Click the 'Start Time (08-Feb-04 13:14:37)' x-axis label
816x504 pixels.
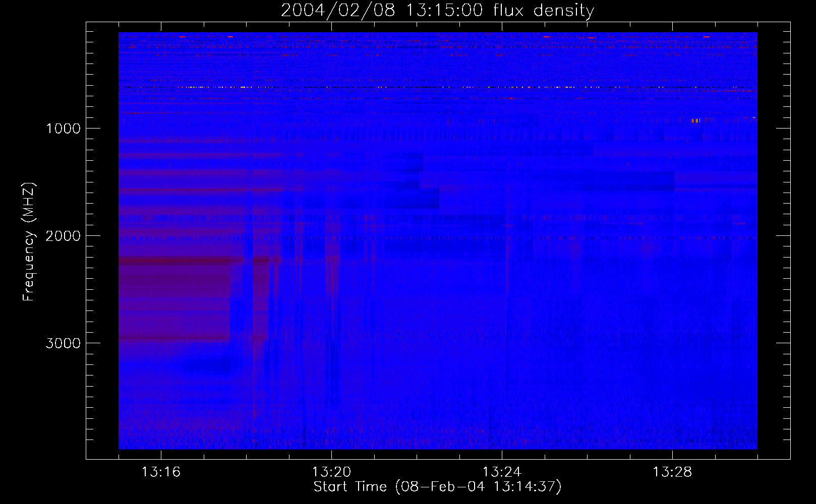(x=437, y=487)
